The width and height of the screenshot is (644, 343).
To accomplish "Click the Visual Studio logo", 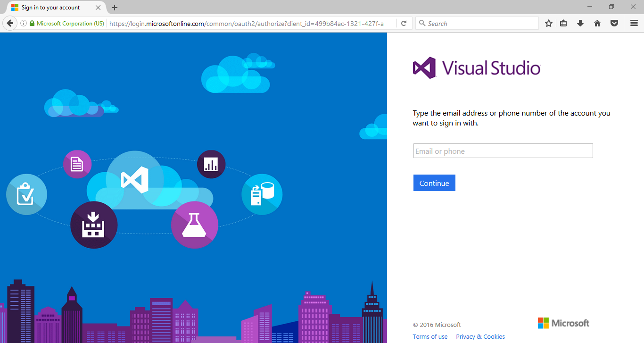I will point(477,68).
